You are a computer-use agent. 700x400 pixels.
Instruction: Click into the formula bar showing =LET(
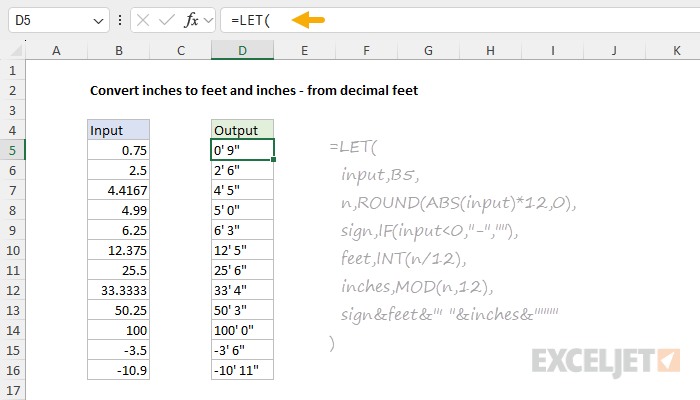click(460, 20)
